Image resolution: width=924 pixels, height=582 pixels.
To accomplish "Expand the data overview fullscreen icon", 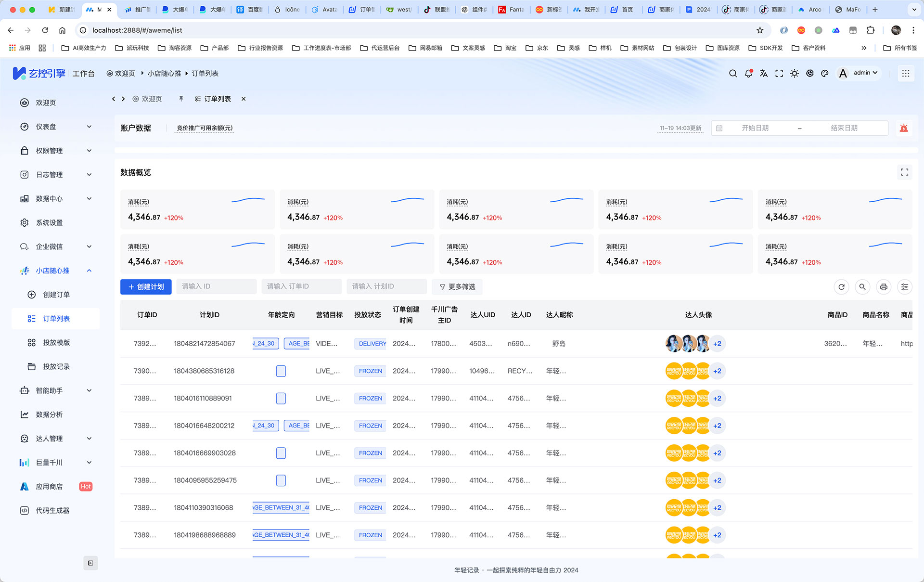I will click(905, 172).
